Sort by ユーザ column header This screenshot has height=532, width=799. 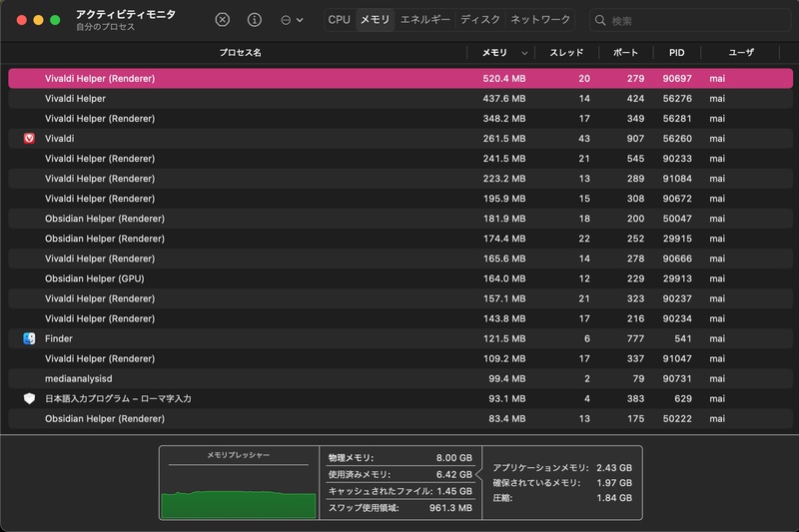(x=741, y=53)
